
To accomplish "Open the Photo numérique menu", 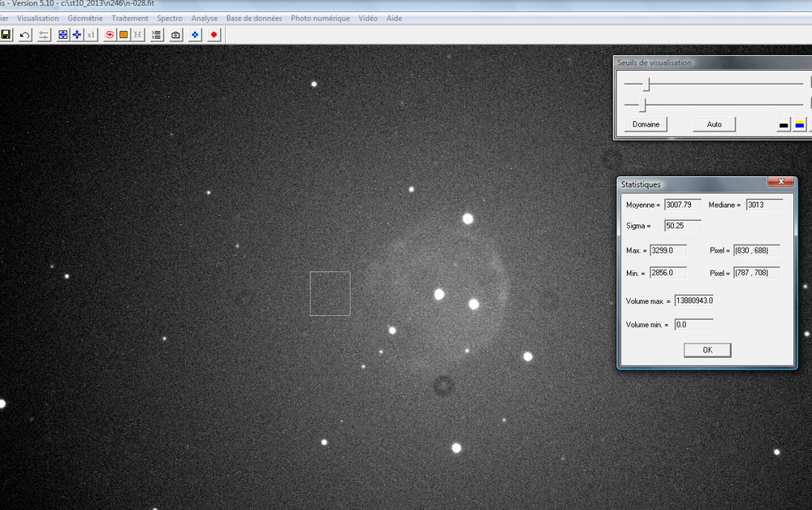I will click(x=320, y=18).
